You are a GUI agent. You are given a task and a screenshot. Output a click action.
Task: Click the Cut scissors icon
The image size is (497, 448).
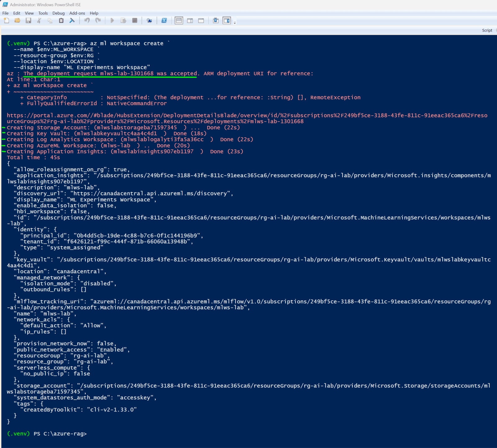coord(39,21)
